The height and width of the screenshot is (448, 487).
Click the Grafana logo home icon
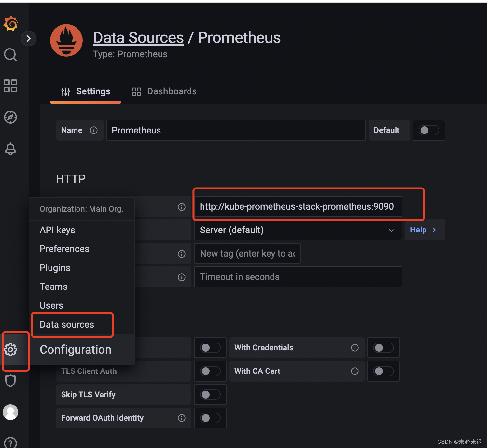click(11, 23)
